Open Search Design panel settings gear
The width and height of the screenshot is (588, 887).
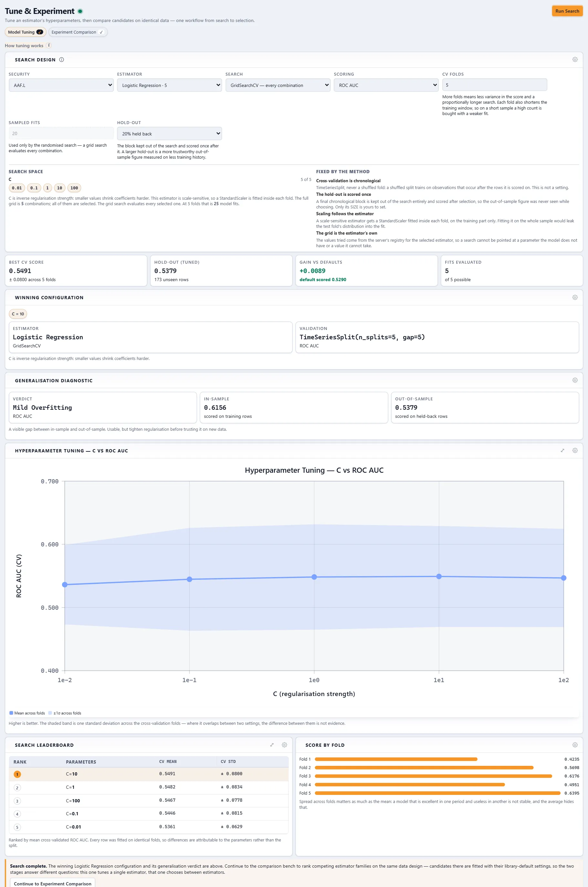click(x=574, y=60)
